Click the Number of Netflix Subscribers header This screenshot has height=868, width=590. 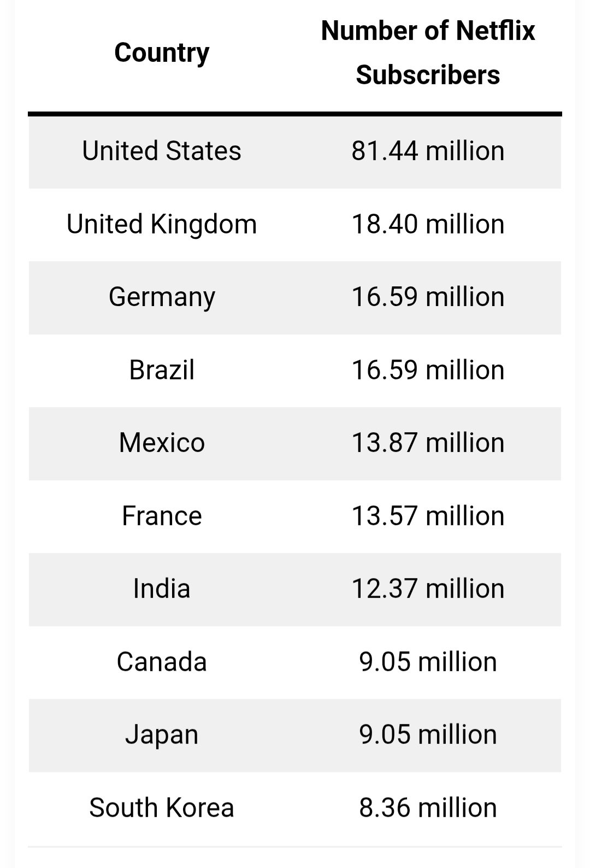tap(428, 53)
